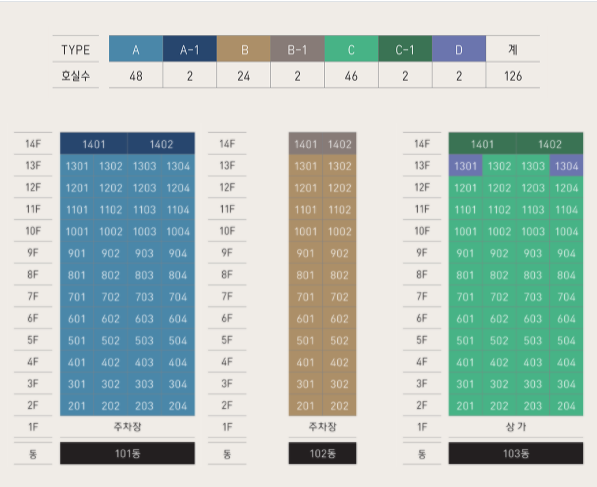Select the room count value 46
Viewport: 597px width, 487px height.
point(351,76)
